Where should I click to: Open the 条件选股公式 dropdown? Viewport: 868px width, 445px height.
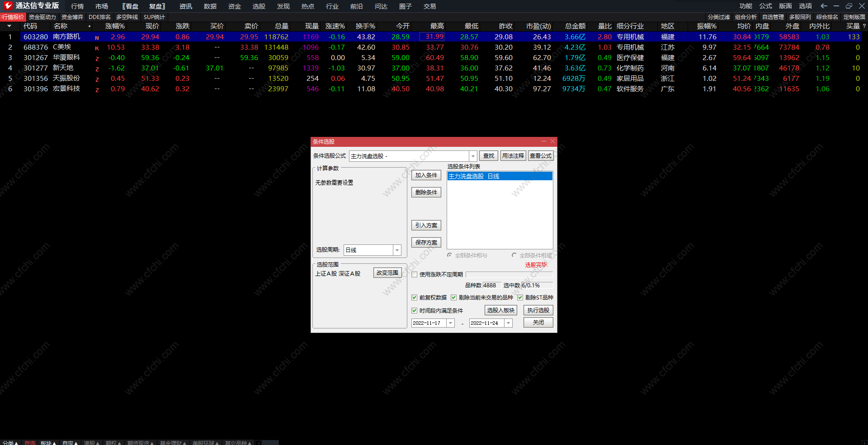(473, 156)
